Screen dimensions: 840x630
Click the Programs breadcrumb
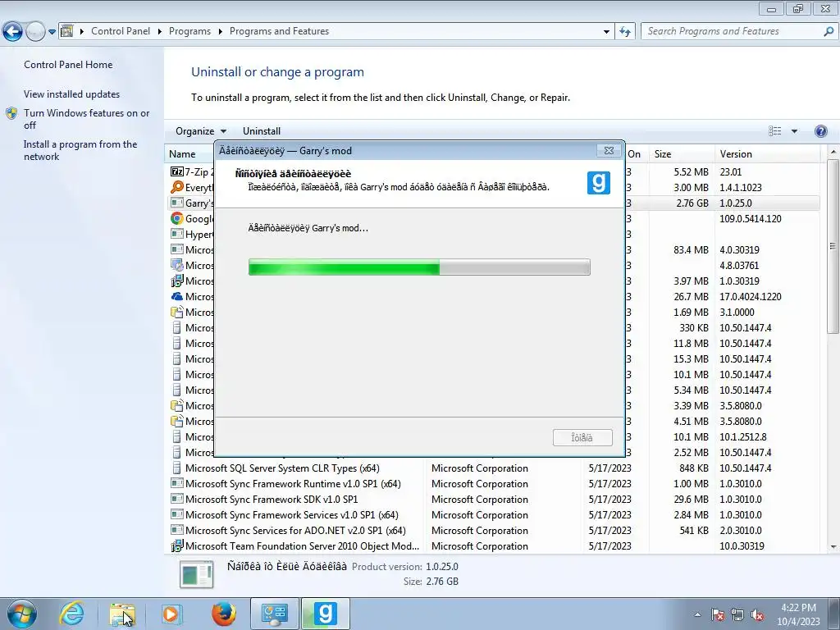coord(189,31)
